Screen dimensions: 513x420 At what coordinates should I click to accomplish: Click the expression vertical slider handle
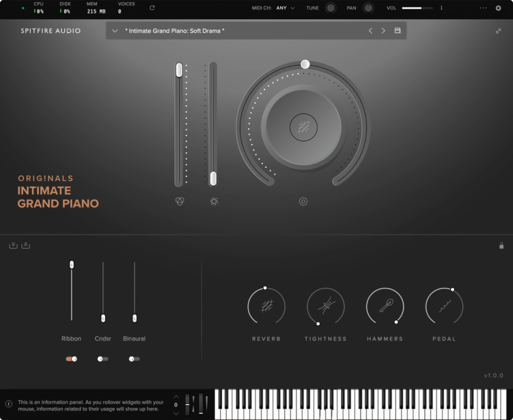[179, 70]
